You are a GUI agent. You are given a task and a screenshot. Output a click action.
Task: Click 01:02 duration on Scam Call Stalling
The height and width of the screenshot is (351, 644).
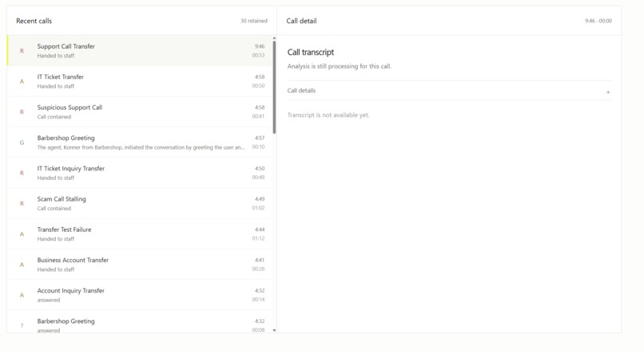point(258,208)
